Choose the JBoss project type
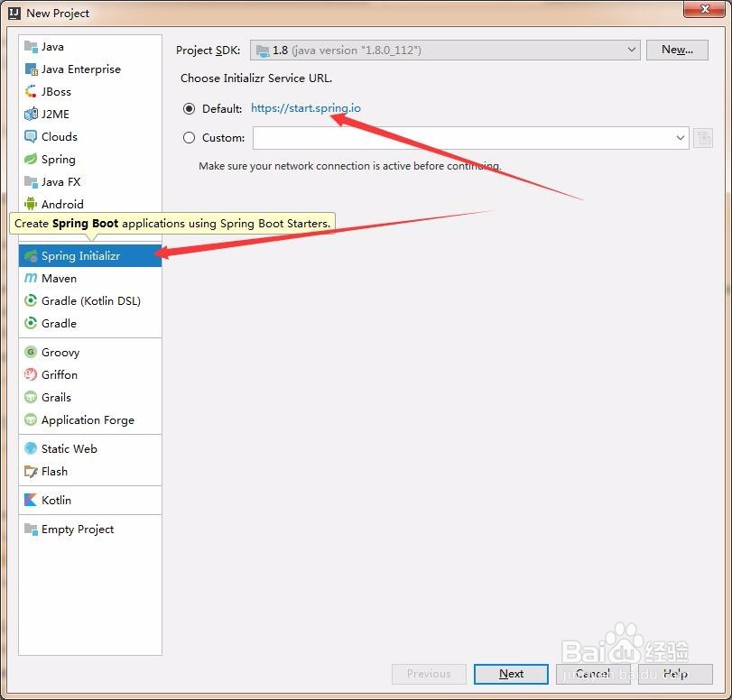This screenshot has height=700, width=732. tap(90, 91)
